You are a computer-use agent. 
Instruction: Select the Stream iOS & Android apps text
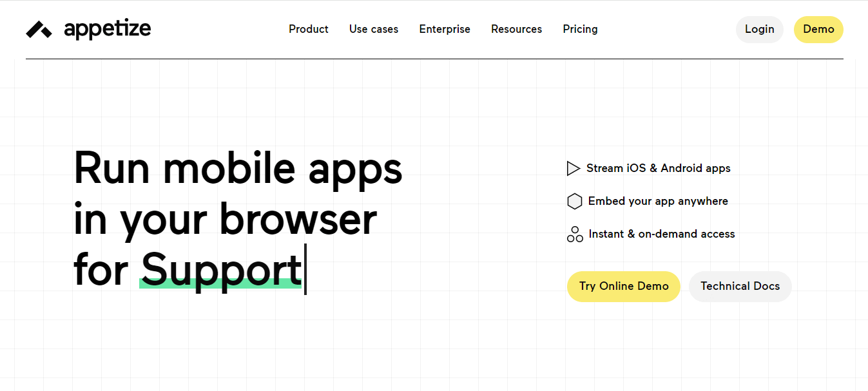[x=658, y=168]
